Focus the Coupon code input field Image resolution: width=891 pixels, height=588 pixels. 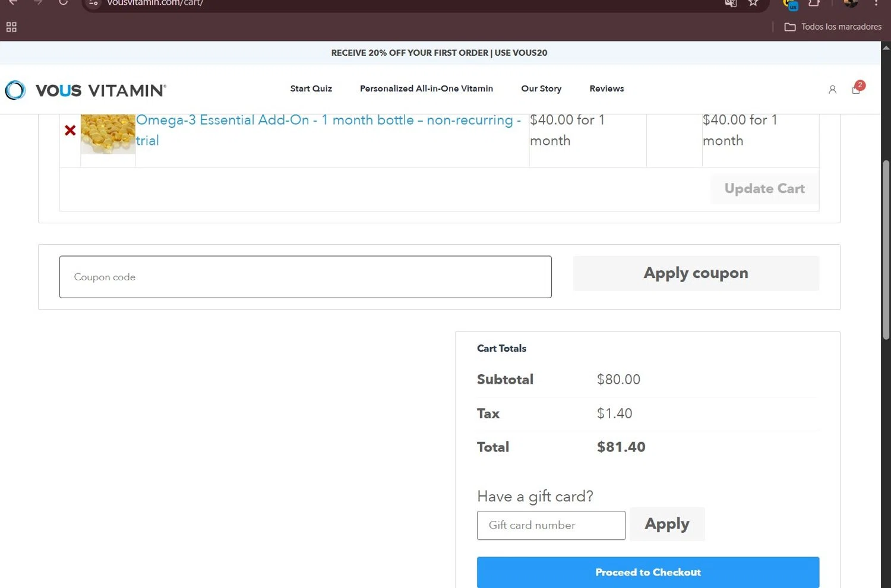pyautogui.click(x=305, y=277)
